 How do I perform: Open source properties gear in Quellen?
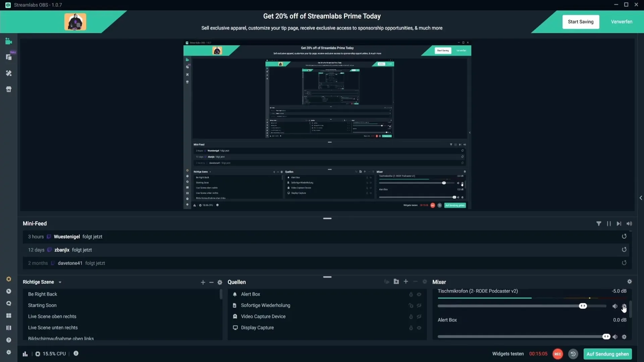425,282
